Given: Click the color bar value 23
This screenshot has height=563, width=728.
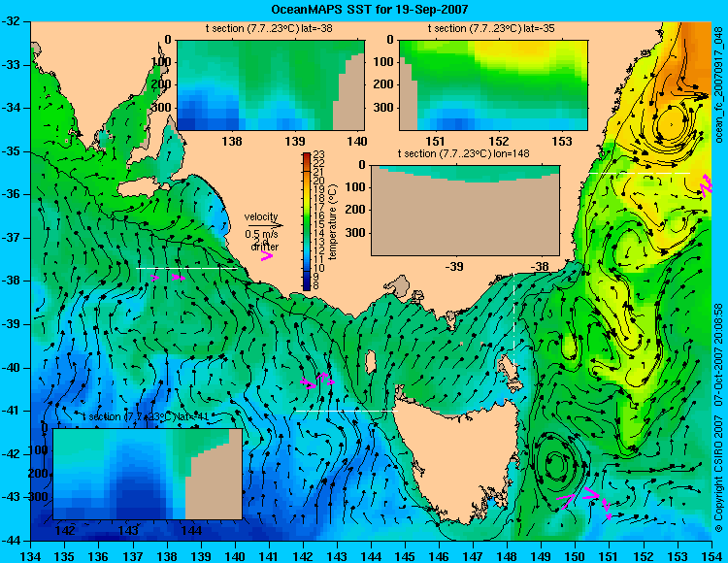Looking at the screenshot, I should (319, 154).
